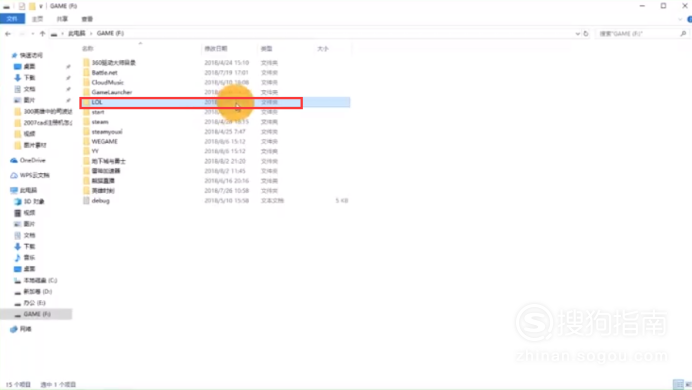This screenshot has width=692, height=390.
Task: Sort by the 大小 column header
Action: point(323,49)
